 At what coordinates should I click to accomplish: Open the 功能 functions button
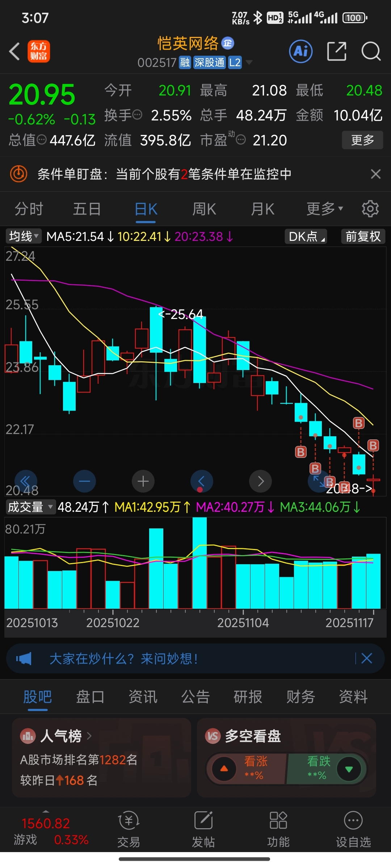278,830
